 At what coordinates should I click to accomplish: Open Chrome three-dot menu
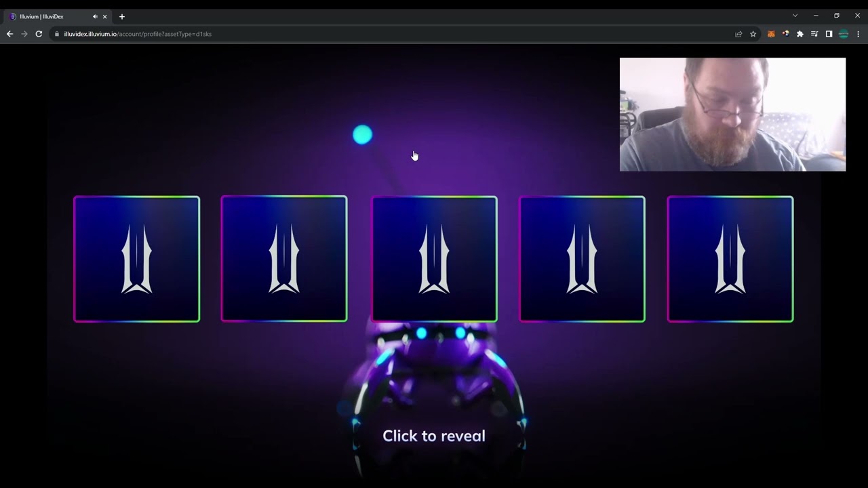pos(858,34)
